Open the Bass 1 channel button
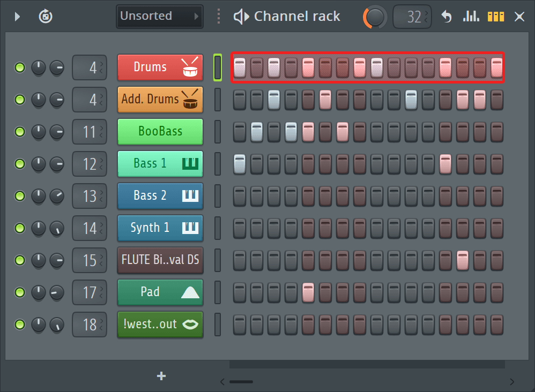Screen dimensions: 535x392 click(160, 163)
